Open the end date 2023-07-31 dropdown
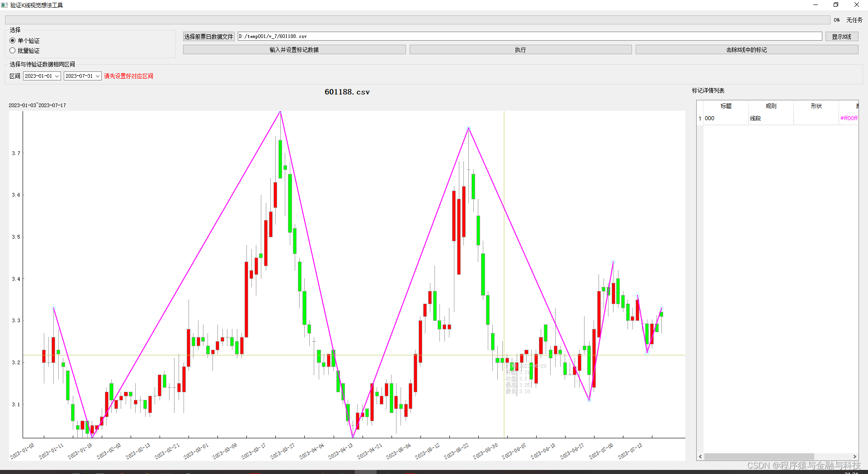Screen dimensions: 868x474 [82, 76]
